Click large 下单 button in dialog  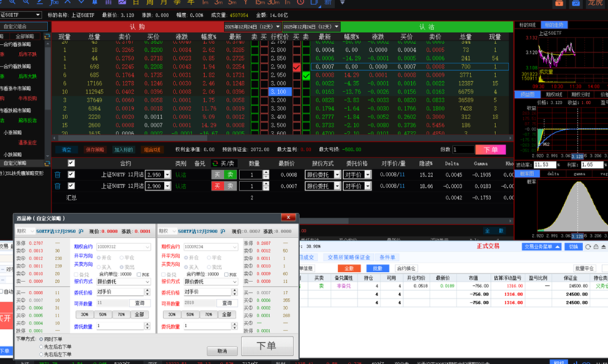click(267, 346)
